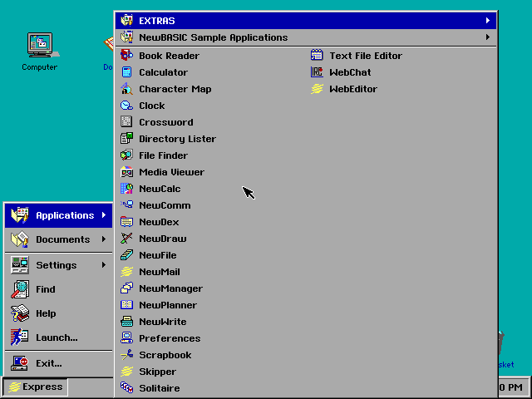Click the WebChat IRC icon

point(317,72)
